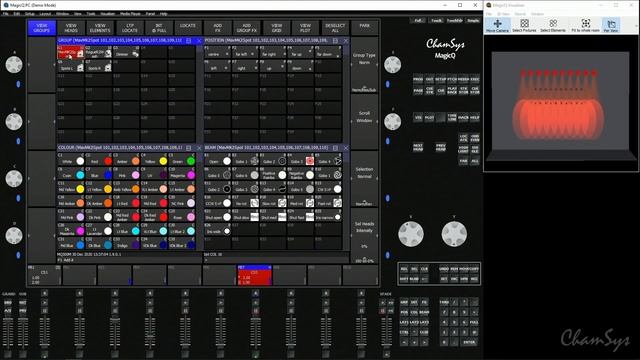The image size is (640, 360).
Task: Hit the ENTER key on keypad
Action: (x=469, y=342)
